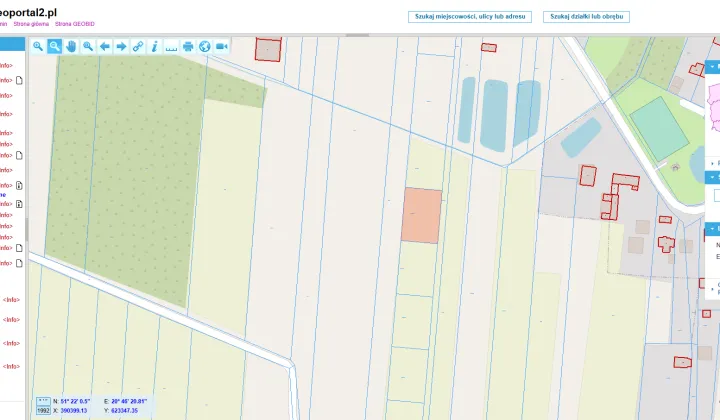Screen dimensions: 720x420
Task: Toggle the 1992 coordinate system display
Action: click(43, 411)
